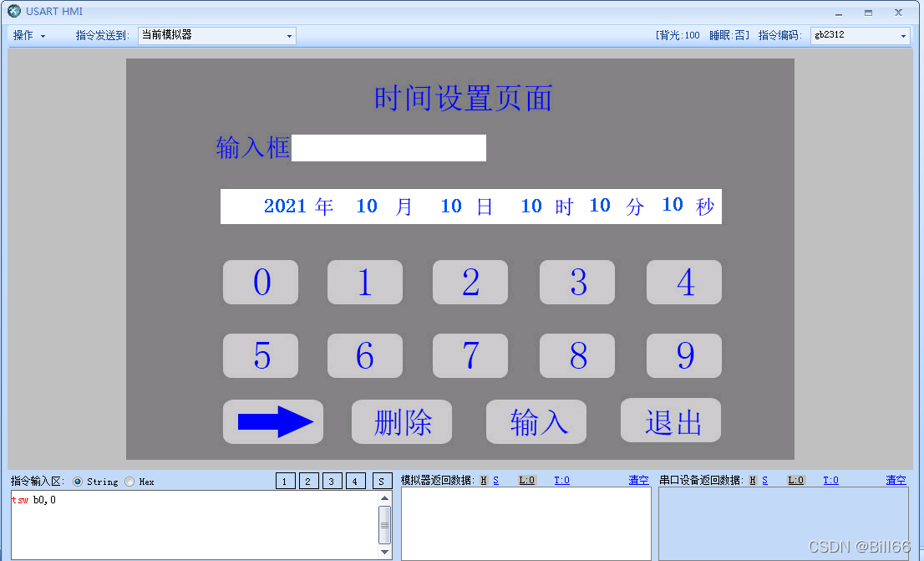Click the command input area scrollbar thumb
The width and height of the screenshot is (924, 561).
(385, 525)
